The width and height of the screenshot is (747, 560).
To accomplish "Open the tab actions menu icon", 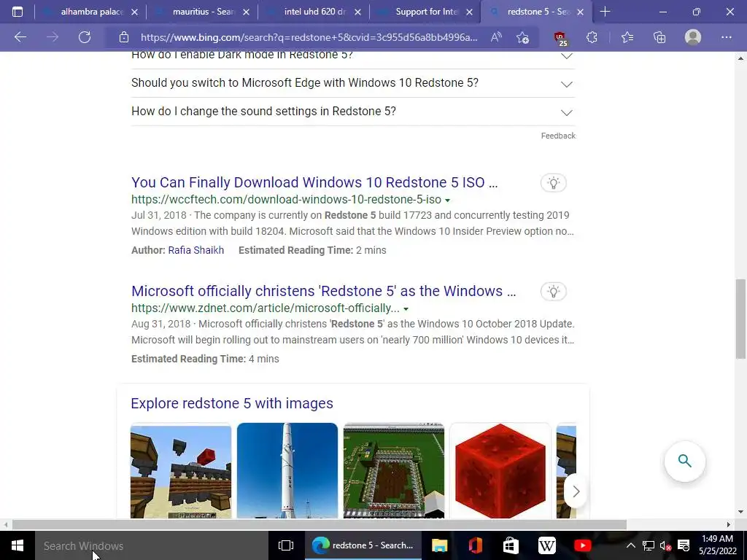I will (18, 12).
